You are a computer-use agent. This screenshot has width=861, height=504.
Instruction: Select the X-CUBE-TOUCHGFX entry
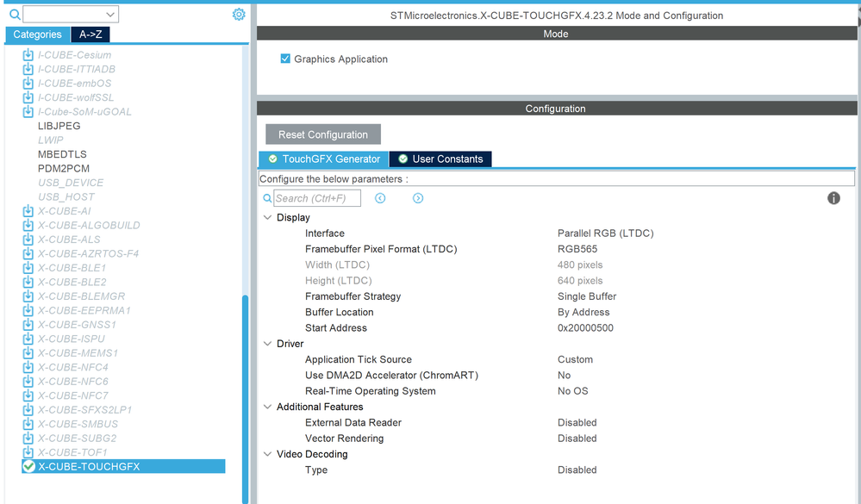(123, 467)
